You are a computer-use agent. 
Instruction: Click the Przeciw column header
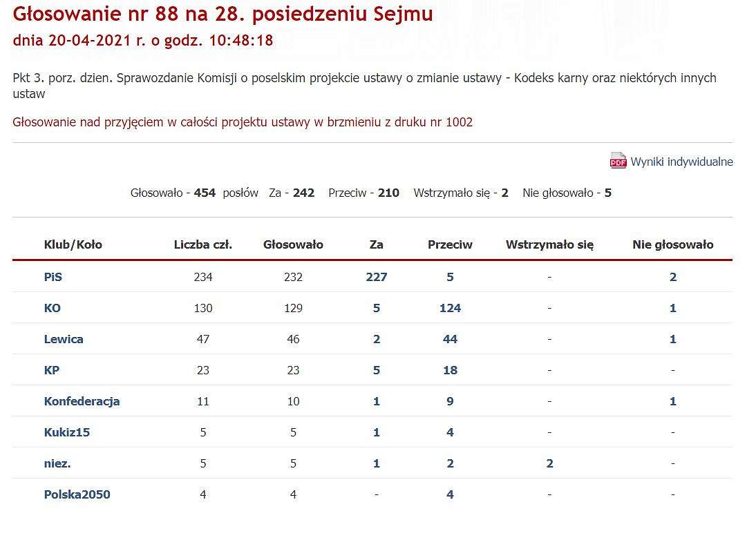click(451, 244)
